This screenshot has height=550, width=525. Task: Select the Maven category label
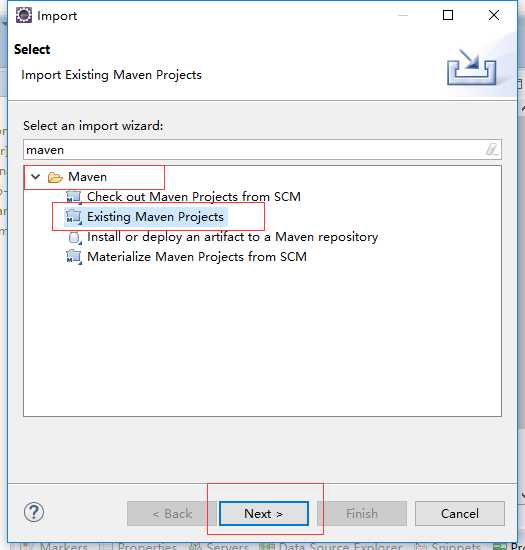[87, 177]
